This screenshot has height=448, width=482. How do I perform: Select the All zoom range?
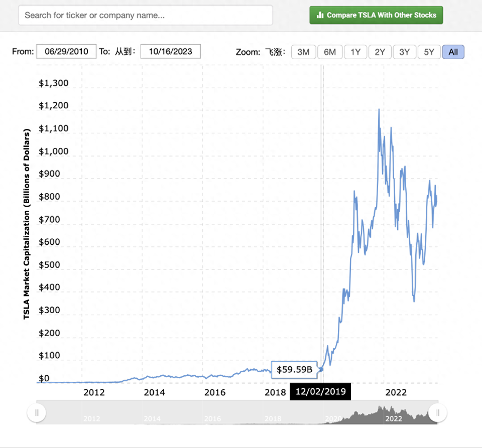pyautogui.click(x=453, y=52)
